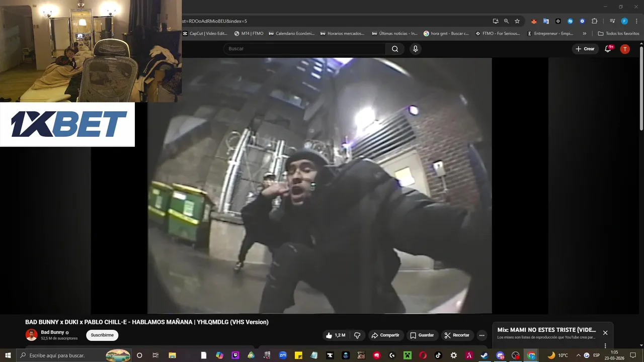The image size is (644, 362).
Task: Open the browser zoom magnifier icon
Action: (506, 21)
